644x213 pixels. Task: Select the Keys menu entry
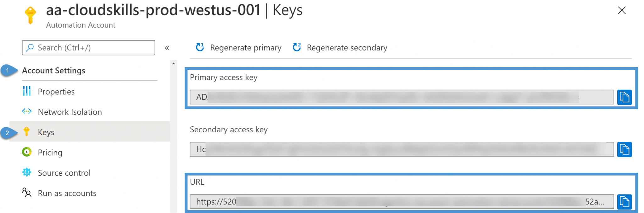click(x=46, y=132)
